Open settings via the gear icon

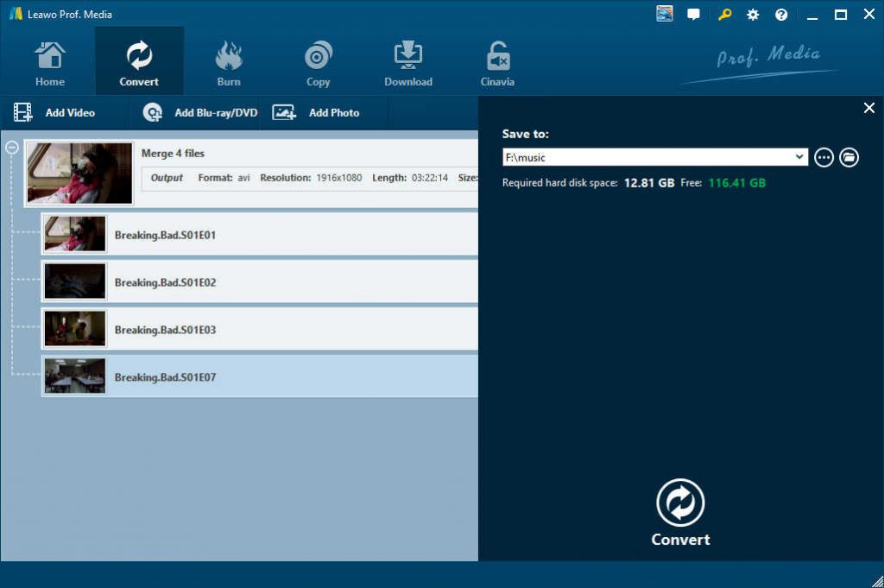point(753,15)
